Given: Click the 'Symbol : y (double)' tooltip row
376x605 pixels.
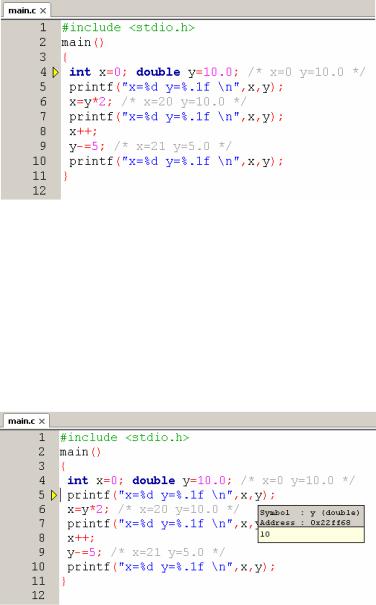Looking at the screenshot, I should point(310,513).
